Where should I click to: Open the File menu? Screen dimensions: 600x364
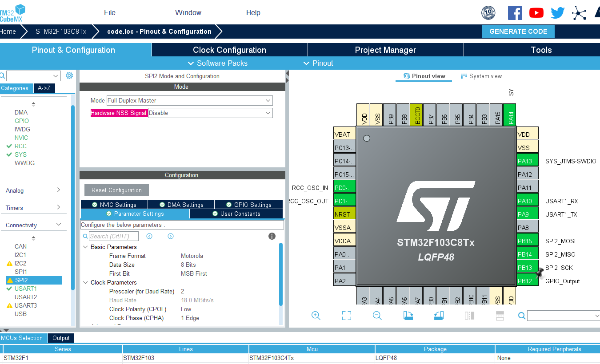pyautogui.click(x=110, y=12)
